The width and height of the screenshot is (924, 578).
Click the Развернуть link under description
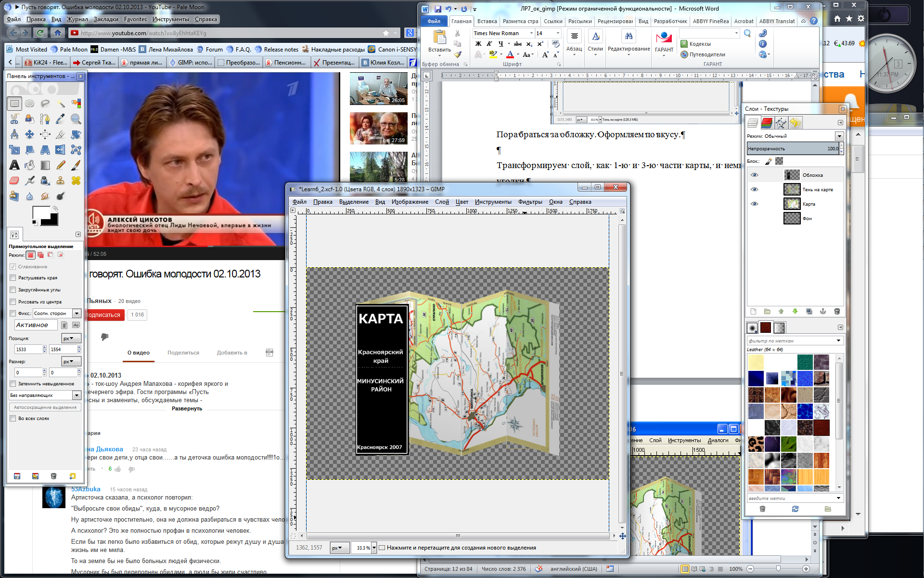click(187, 408)
